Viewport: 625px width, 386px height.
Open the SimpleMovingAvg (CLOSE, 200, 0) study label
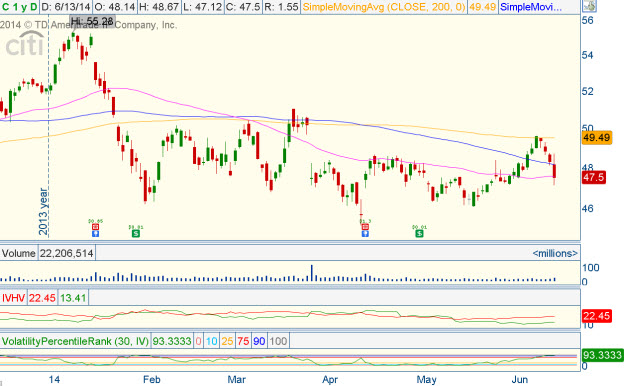coord(384,7)
